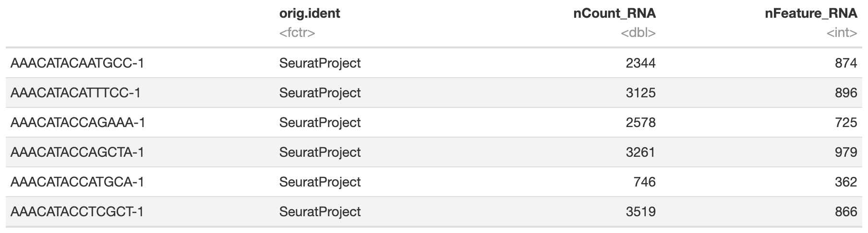This screenshot has width=868, height=233.
Task: Select row AAACATACCTCGCT-1
Action: (77, 212)
